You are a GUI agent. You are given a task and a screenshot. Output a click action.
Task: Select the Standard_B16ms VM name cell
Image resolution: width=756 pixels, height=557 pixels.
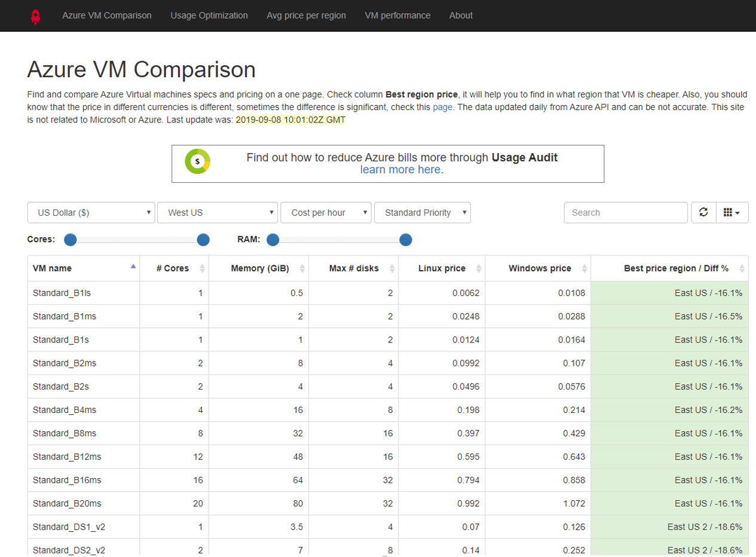(x=84, y=480)
